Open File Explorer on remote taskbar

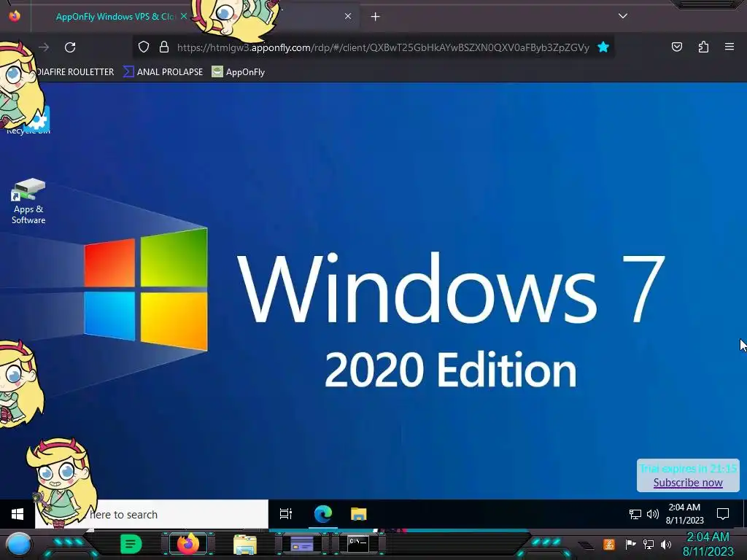(x=359, y=514)
